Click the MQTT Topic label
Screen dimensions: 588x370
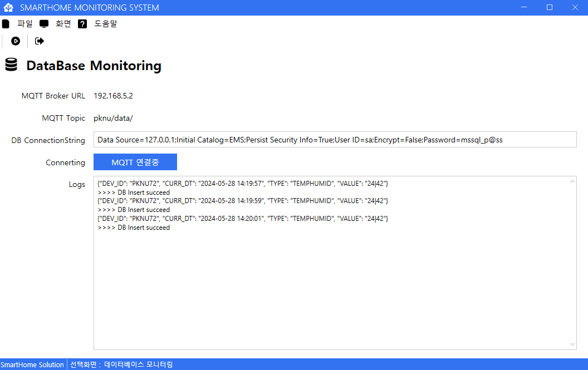63,118
